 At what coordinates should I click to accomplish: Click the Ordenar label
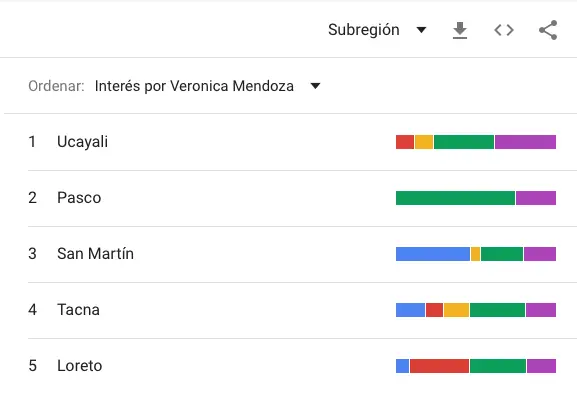click(x=56, y=86)
